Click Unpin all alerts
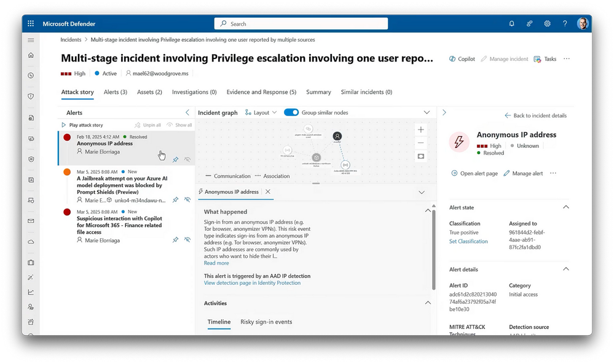 tap(148, 125)
